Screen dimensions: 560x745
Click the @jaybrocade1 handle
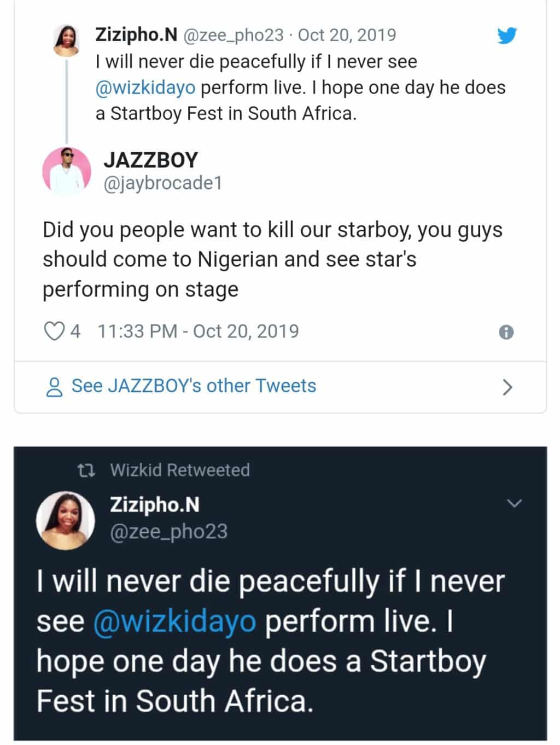tap(162, 183)
